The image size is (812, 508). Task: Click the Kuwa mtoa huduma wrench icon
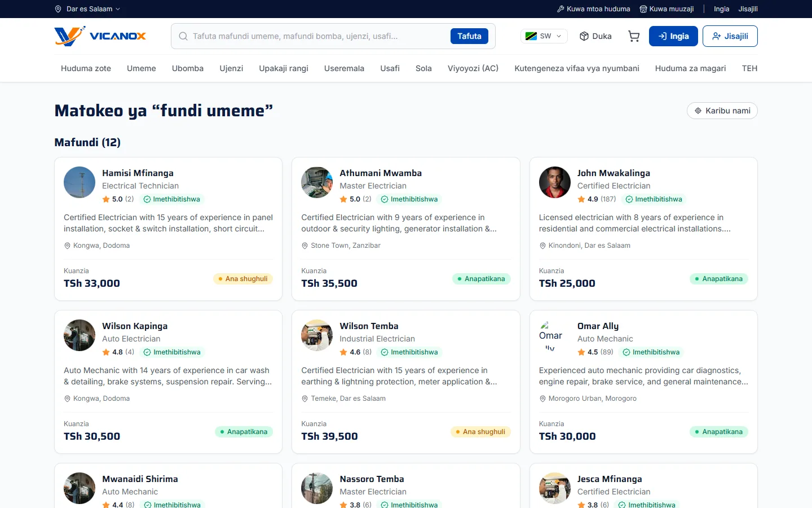[x=561, y=9]
